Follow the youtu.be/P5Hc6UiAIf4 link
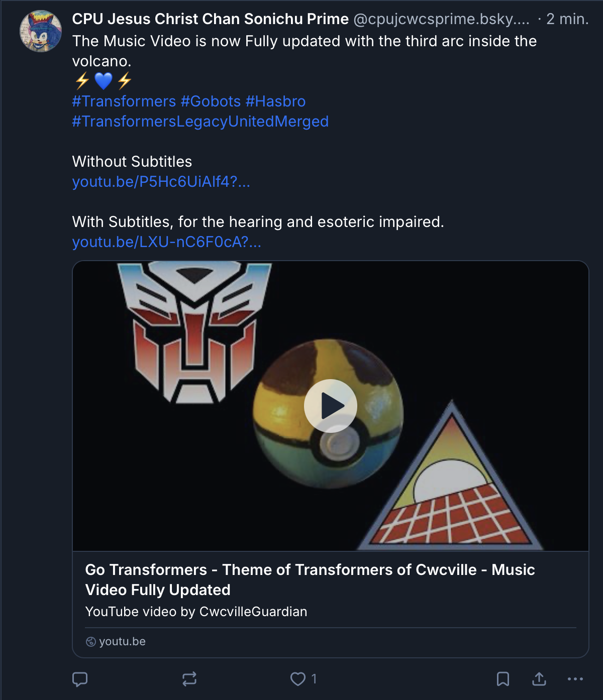The height and width of the screenshot is (700, 603). [161, 182]
